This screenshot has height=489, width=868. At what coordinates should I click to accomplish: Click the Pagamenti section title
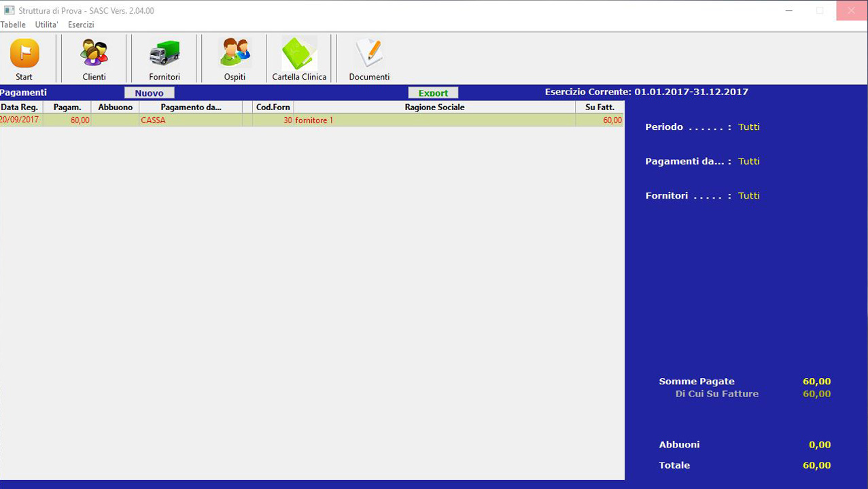[24, 92]
